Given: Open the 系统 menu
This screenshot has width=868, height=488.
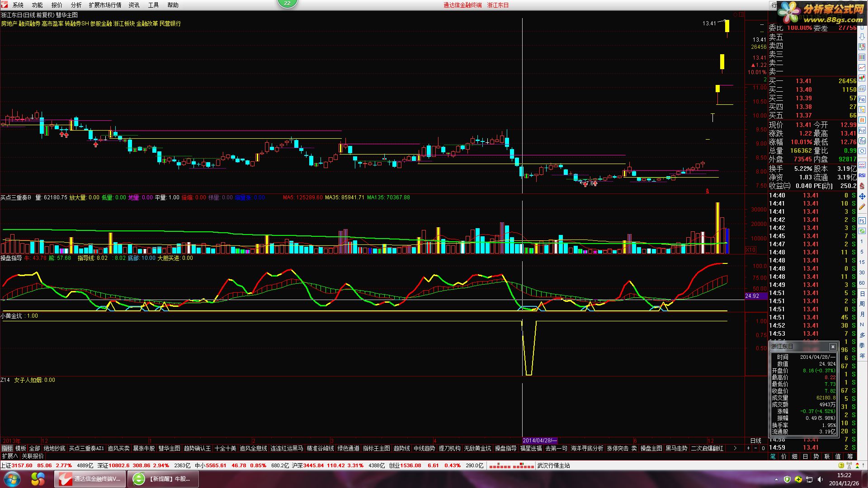Looking at the screenshot, I should (18, 5).
